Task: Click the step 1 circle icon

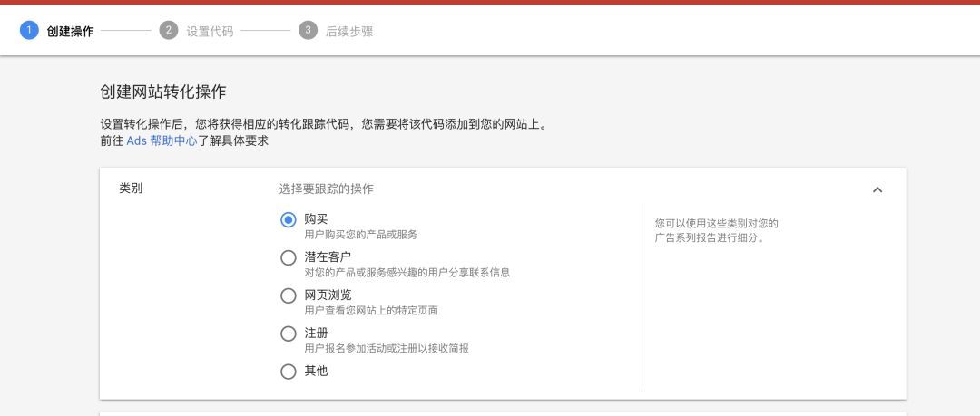Action: coord(29,30)
